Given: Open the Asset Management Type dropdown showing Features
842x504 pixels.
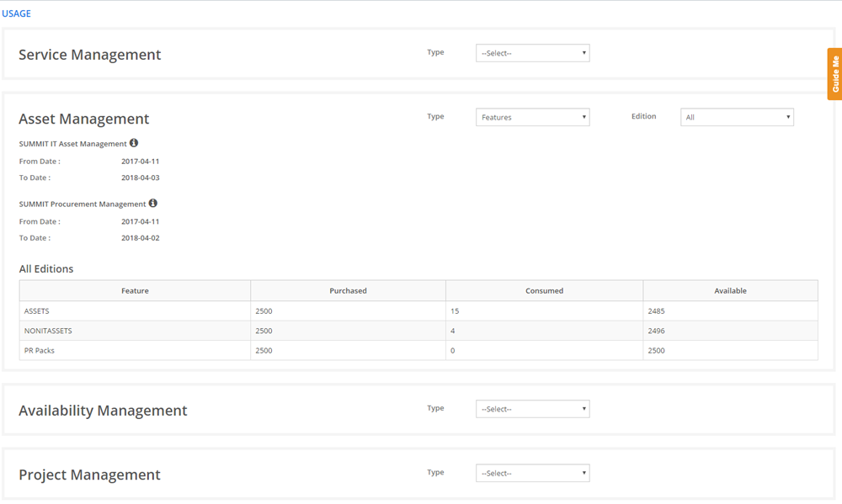Looking at the screenshot, I should 532,118.
